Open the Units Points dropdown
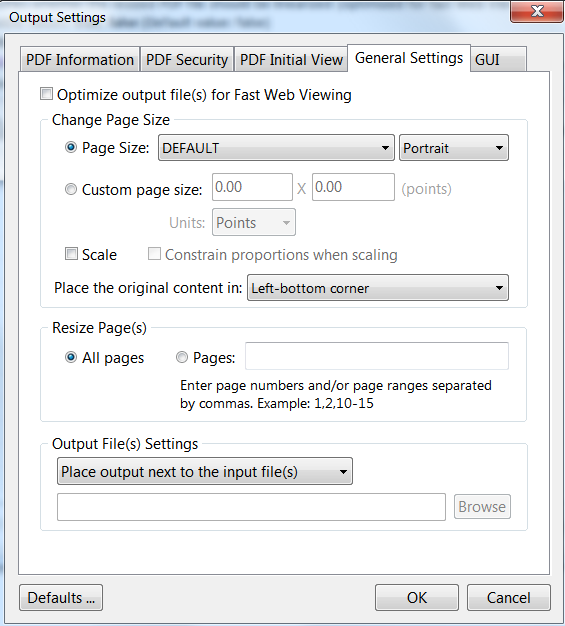 pyautogui.click(x=254, y=222)
